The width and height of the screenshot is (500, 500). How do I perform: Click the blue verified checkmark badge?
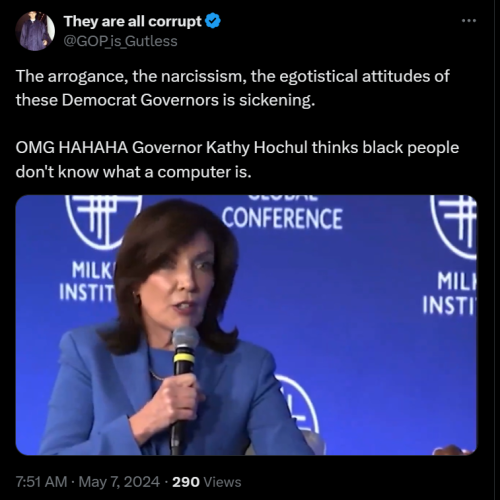tap(213, 21)
